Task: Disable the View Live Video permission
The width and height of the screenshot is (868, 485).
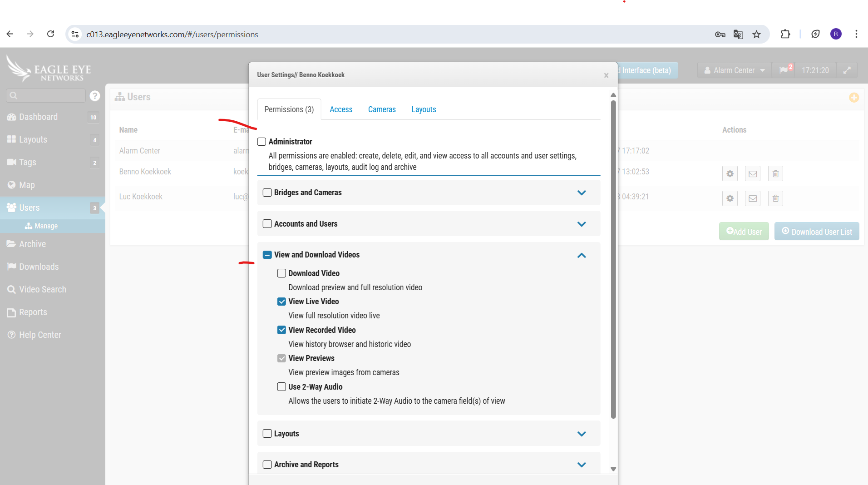Action: pos(281,301)
